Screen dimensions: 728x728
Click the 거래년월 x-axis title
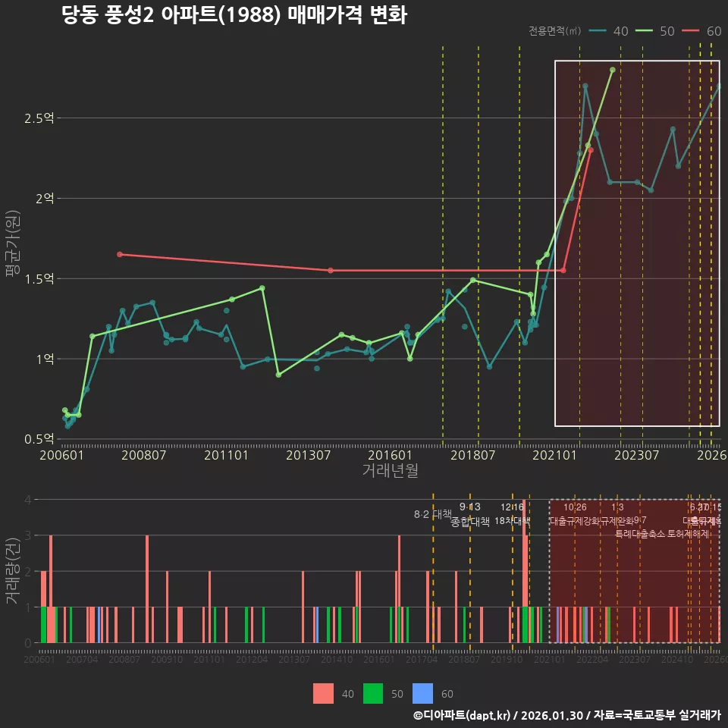click(x=390, y=471)
